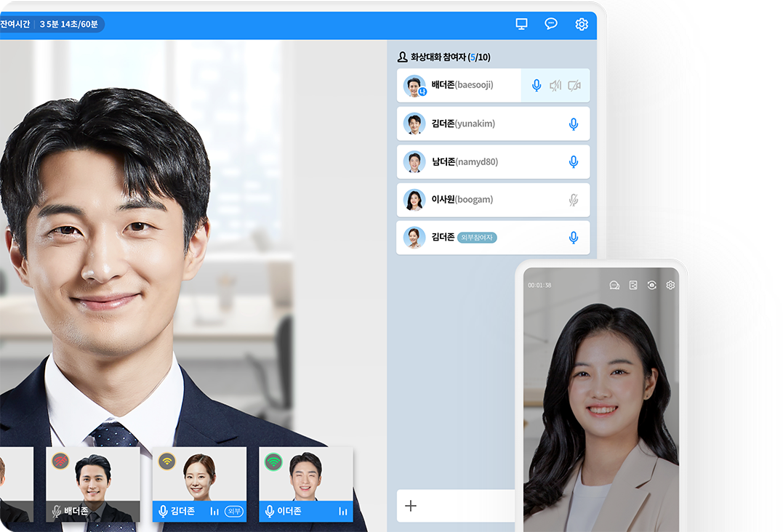
Task: Mute 남더존(namyd80) microphone
Action: [x=574, y=161]
